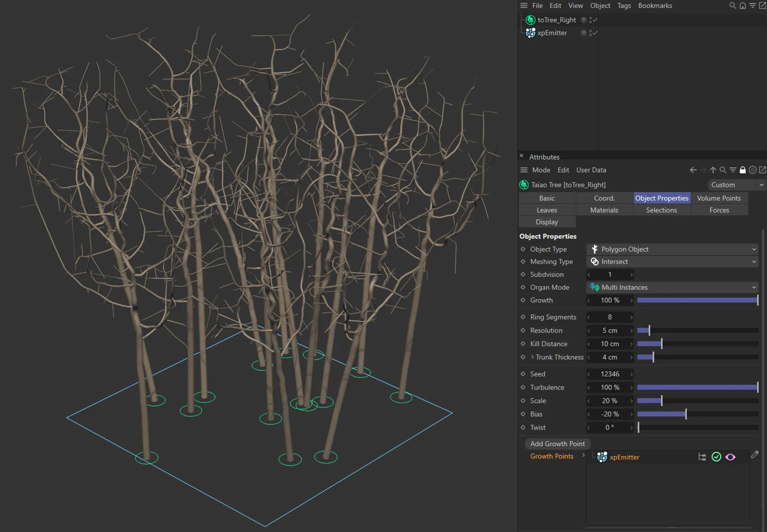The width and height of the screenshot is (767, 532).
Task: Click the filter icon in Attributes toolbar
Action: click(733, 170)
